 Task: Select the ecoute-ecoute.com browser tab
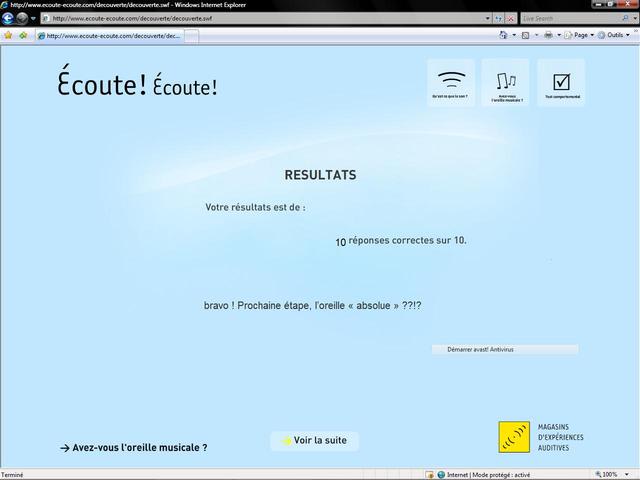point(109,36)
